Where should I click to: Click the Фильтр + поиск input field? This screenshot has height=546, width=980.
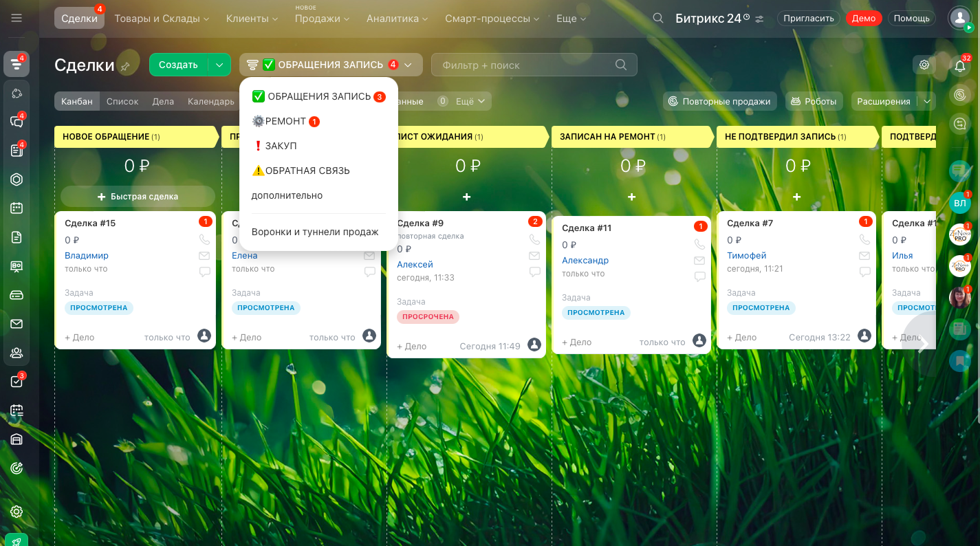click(x=526, y=65)
